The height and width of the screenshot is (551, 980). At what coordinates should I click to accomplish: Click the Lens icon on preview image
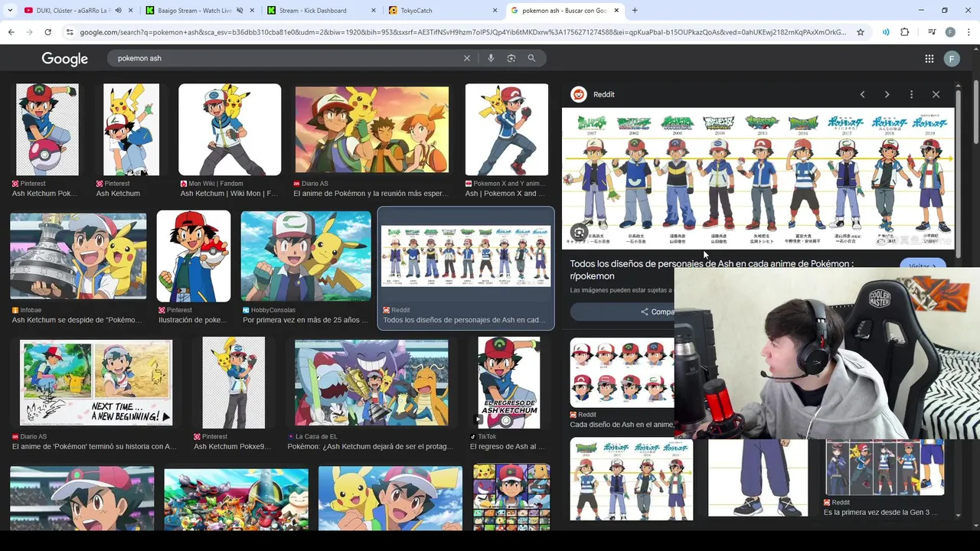(x=580, y=233)
